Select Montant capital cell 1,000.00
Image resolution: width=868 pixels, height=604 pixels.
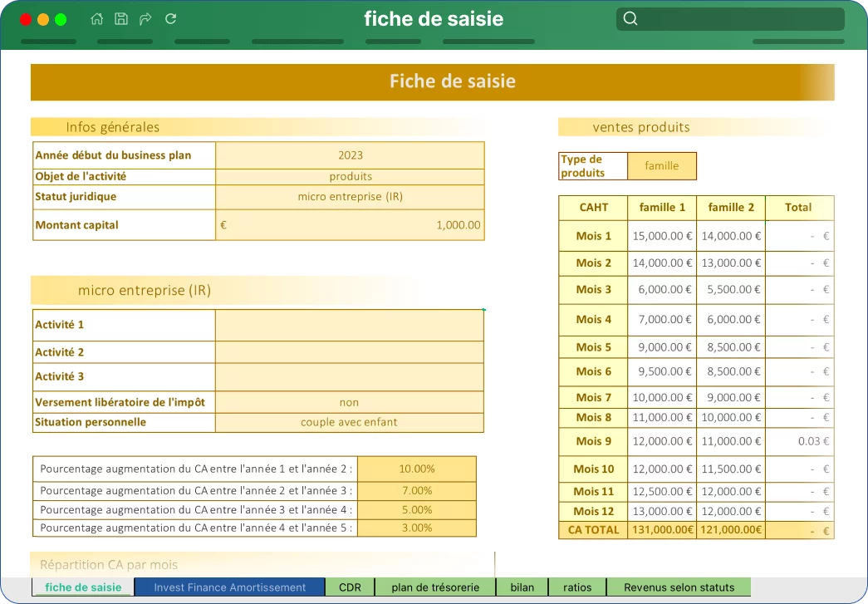point(350,225)
